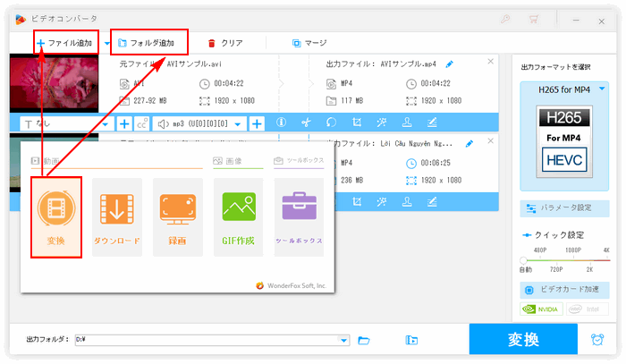The width and height of the screenshot is (626, 364).
Task: Open the GIF作成 tool tile
Action: [x=238, y=217]
